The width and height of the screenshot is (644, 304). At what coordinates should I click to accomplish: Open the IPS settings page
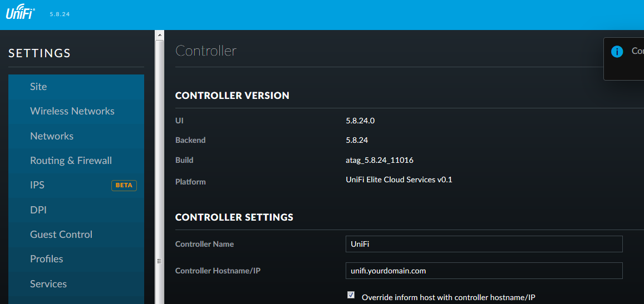pos(37,185)
